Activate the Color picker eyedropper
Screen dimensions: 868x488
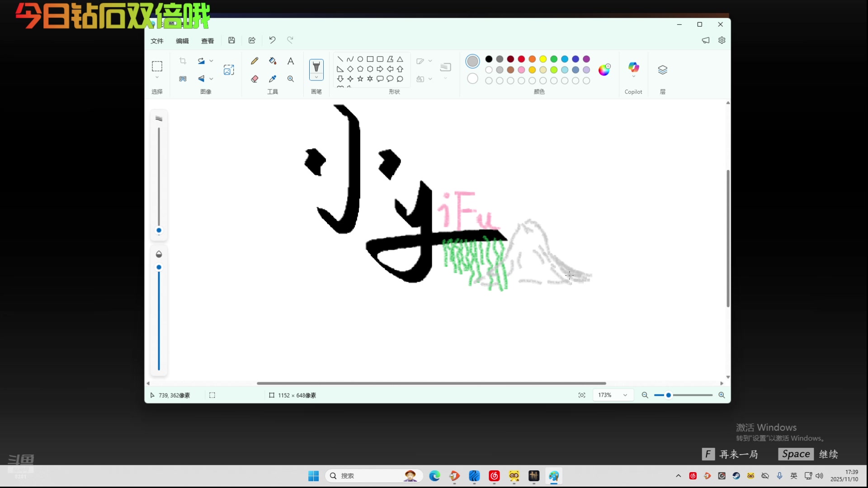273,79
